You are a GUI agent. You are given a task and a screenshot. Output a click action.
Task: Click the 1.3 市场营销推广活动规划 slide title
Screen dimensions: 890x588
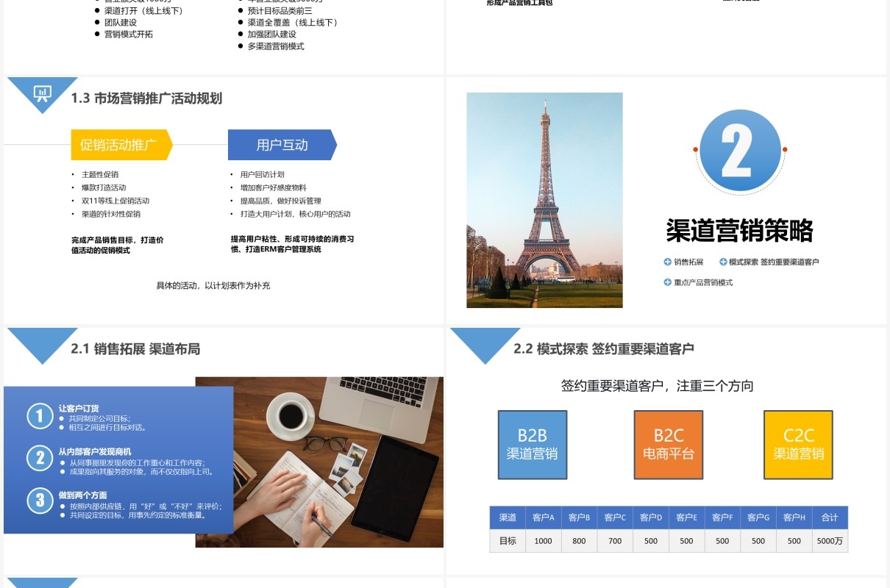tap(146, 98)
